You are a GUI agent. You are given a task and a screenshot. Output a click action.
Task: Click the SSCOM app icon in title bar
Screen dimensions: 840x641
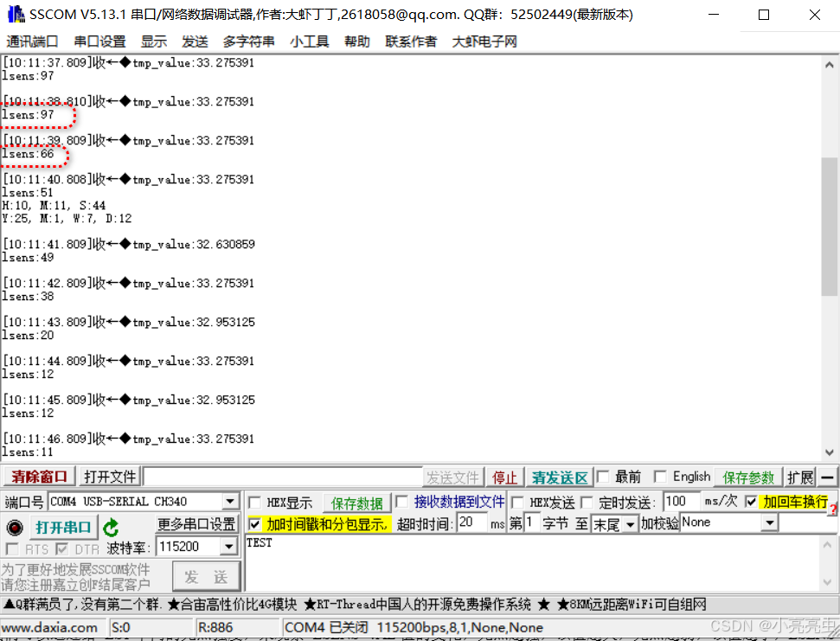click(16, 14)
